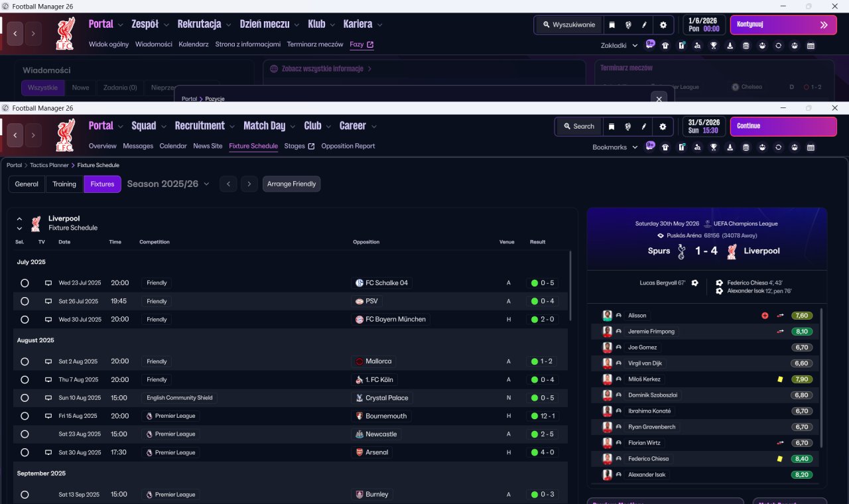This screenshot has width=849, height=504.
Task: Click Federico Chiesa's 8,40 rating badge
Action: pos(801,459)
